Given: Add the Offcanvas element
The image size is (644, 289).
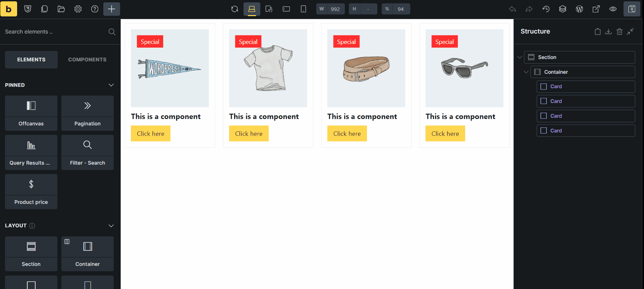Looking at the screenshot, I should (x=31, y=113).
